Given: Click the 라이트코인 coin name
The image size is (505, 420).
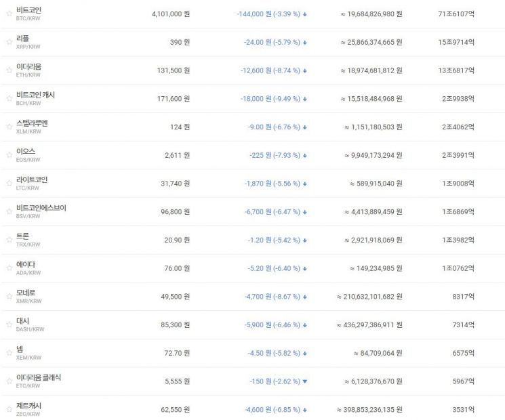Looking at the screenshot, I should (x=32, y=180).
